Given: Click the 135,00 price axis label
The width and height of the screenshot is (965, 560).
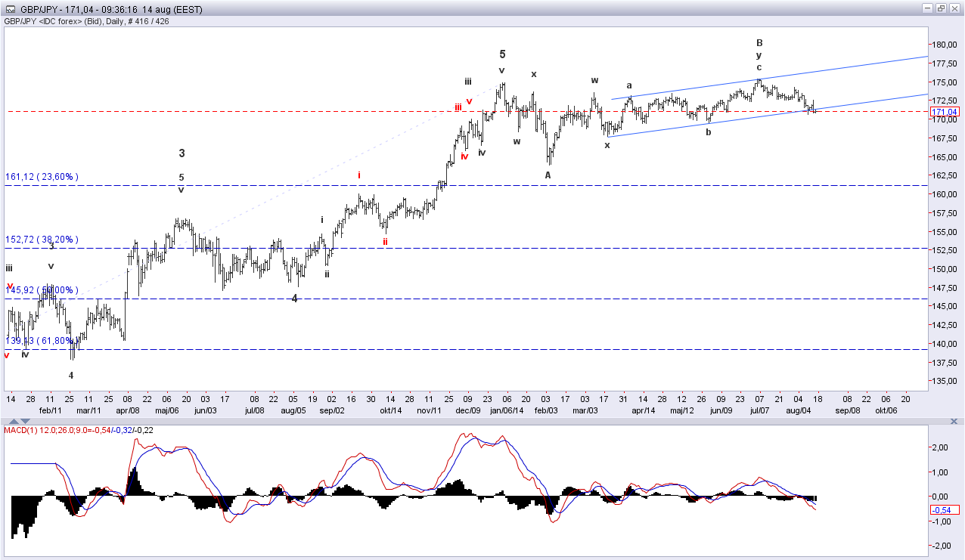Looking at the screenshot, I should [x=945, y=381].
